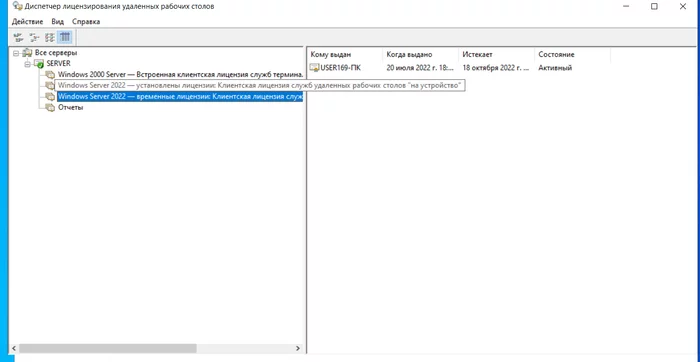Click the expiry date 18 октября 2022 cell

coord(496,68)
